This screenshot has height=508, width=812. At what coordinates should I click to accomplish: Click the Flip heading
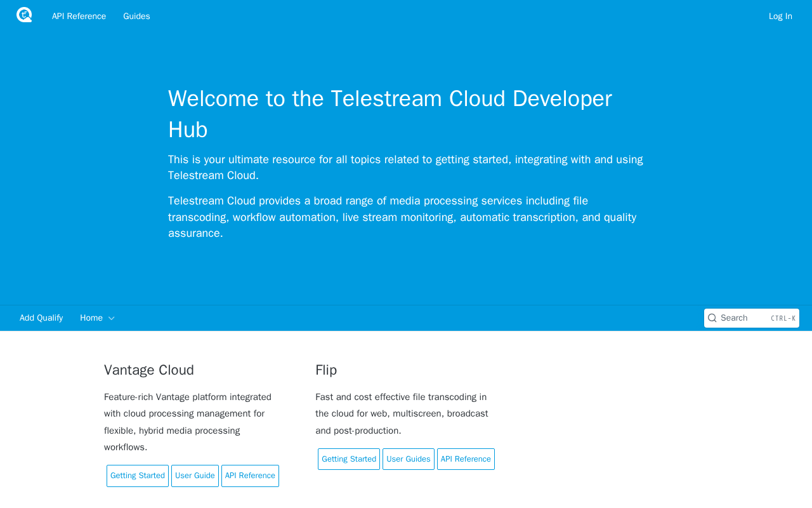pos(326,370)
